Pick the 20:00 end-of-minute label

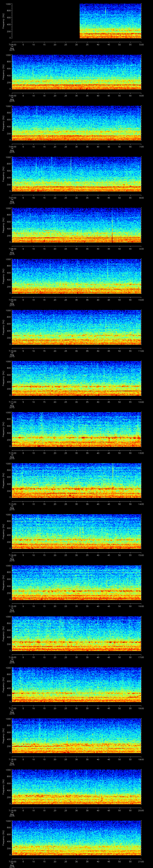pyautogui.click(x=141, y=810)
